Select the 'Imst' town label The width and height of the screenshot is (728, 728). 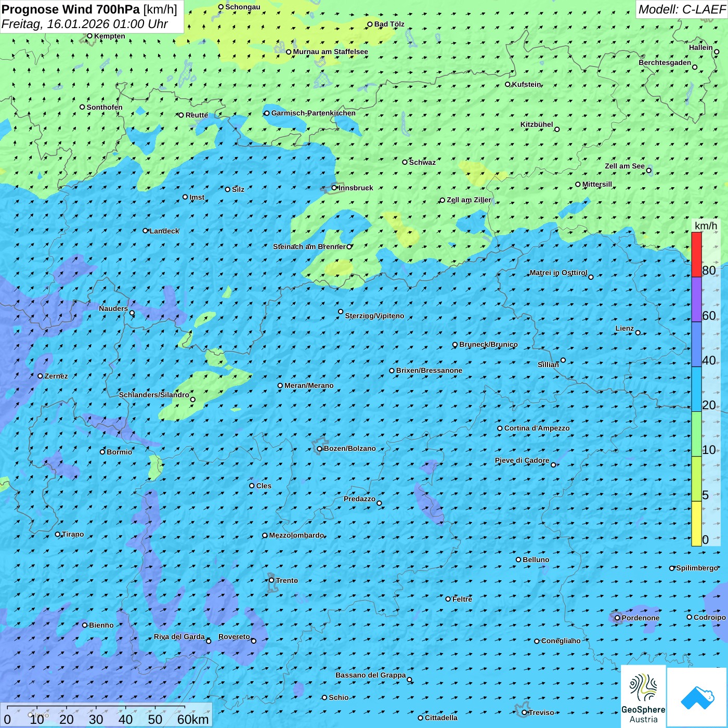(197, 197)
